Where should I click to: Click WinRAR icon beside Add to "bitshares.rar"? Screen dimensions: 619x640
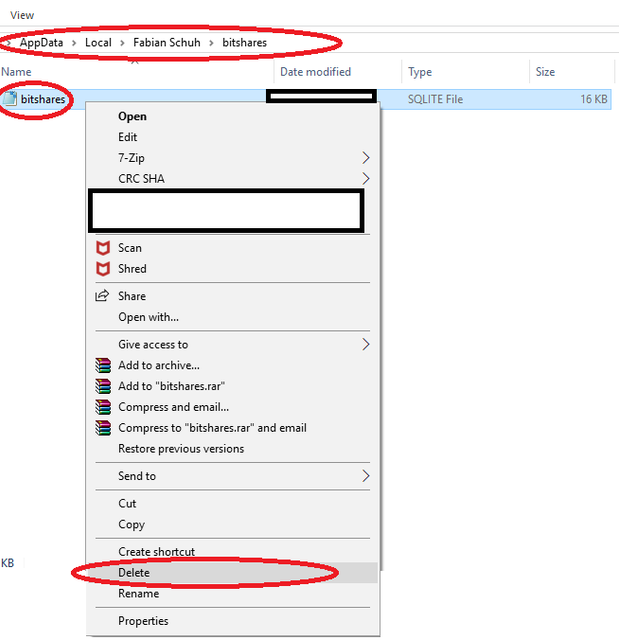tap(103, 386)
